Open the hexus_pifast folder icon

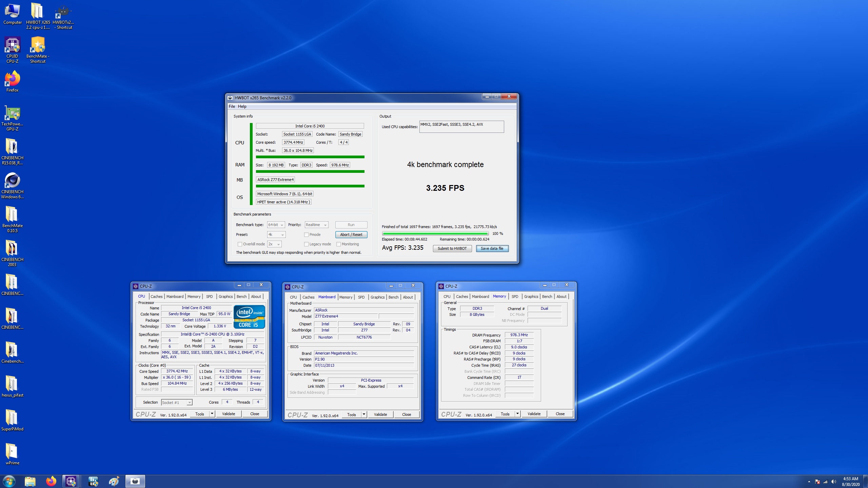point(13,386)
